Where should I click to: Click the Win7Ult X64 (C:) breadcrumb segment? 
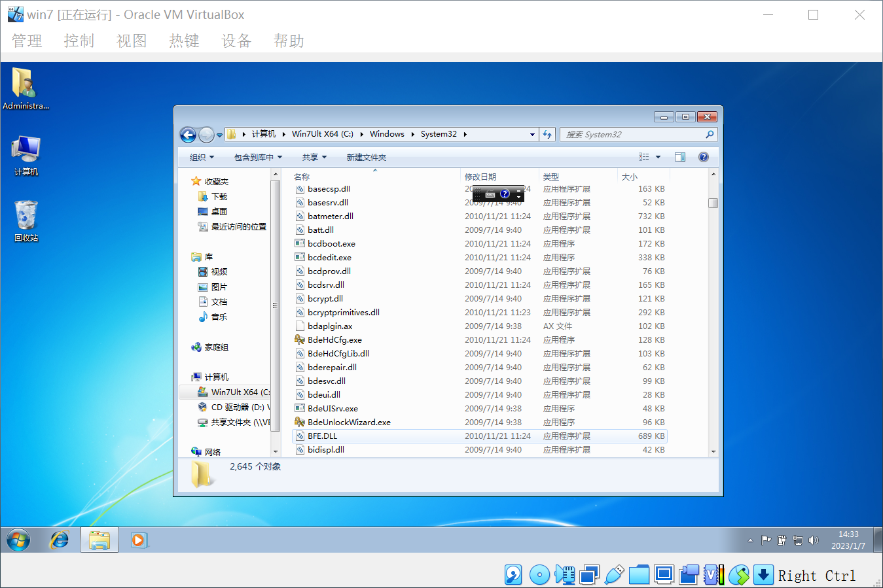click(x=323, y=134)
